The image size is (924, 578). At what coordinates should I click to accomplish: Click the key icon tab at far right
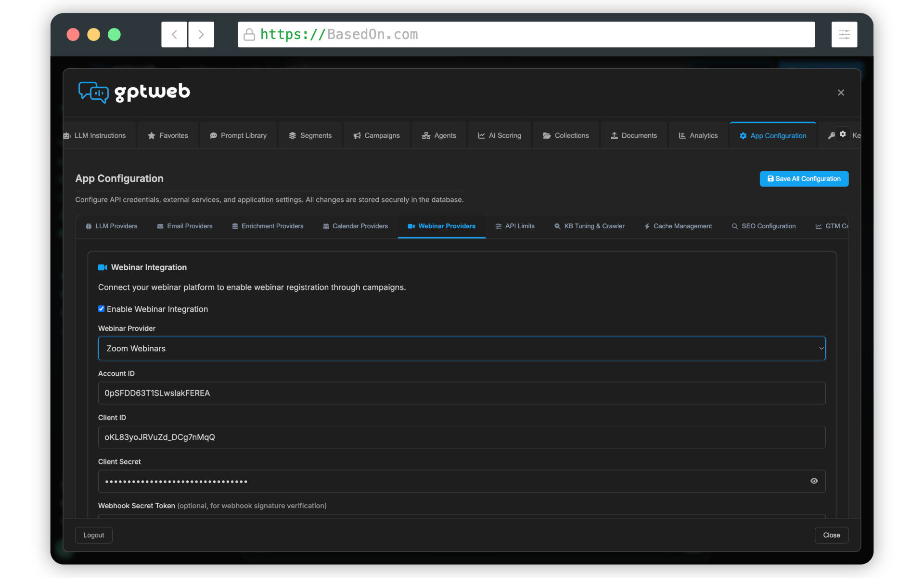pyautogui.click(x=832, y=136)
